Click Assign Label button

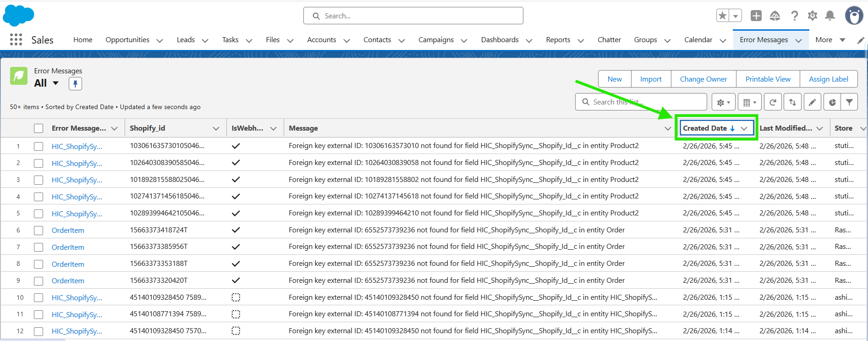click(829, 79)
